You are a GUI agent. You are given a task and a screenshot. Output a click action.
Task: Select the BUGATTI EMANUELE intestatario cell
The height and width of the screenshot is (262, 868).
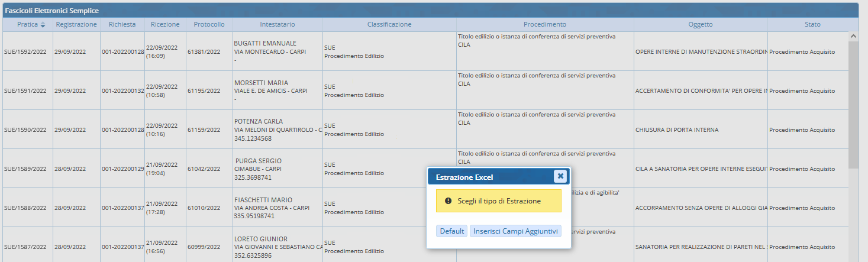click(265, 44)
